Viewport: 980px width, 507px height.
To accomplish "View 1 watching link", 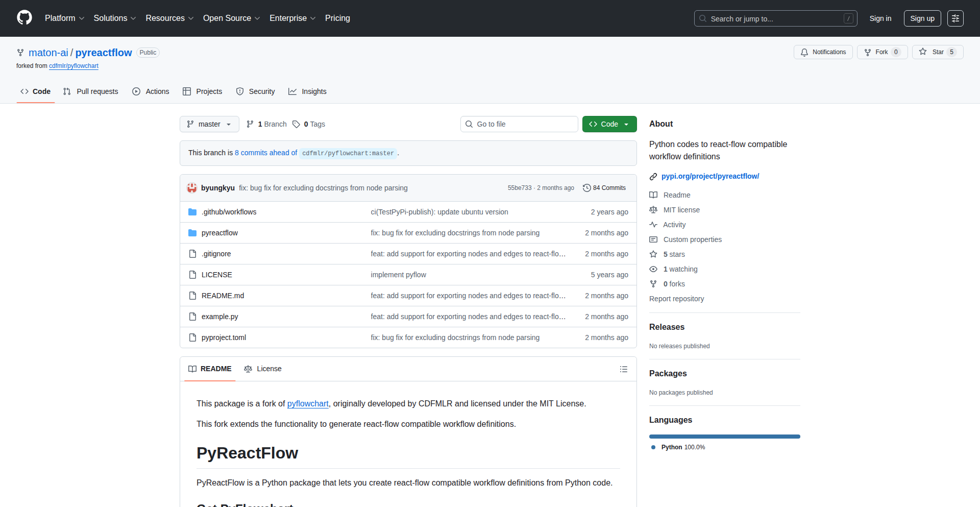I will click(673, 269).
